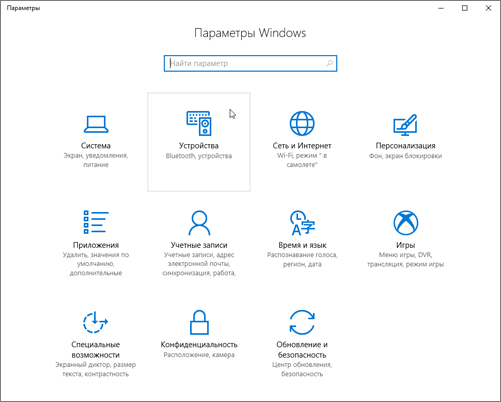The image size is (501, 402).
Task: Open the Персонализация paintbrush icon
Action: 405,125
